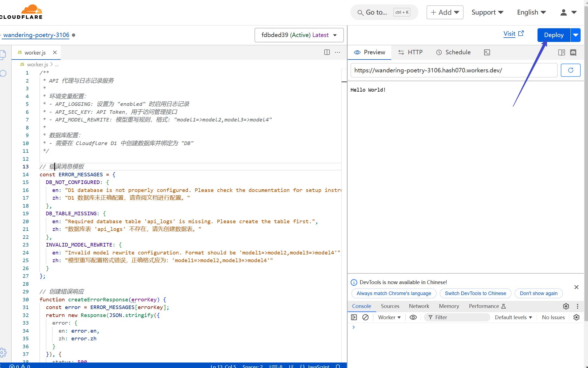Open the Default levels dropdown
The width and height of the screenshot is (588, 368).
[x=513, y=317]
